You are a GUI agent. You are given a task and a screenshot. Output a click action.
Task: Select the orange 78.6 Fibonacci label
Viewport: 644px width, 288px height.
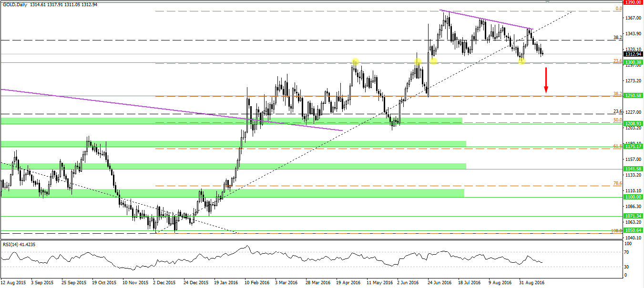[x=617, y=183]
